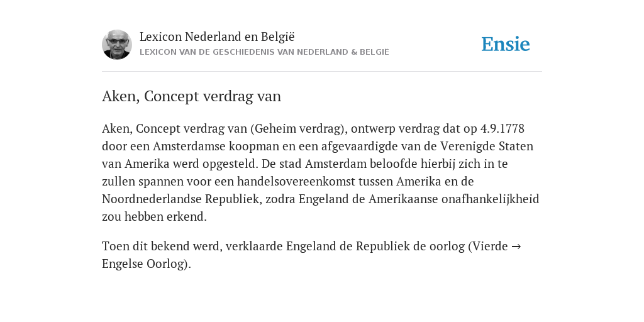This screenshot has height=322, width=644.
Task: Open the 'Lexicon Nederland en België' title
Action: point(217,36)
